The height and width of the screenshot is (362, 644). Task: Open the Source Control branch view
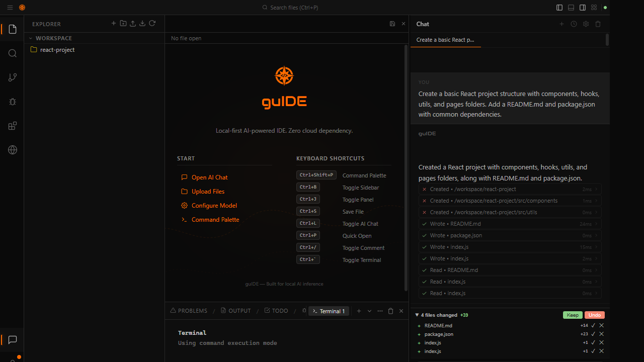[x=13, y=77]
